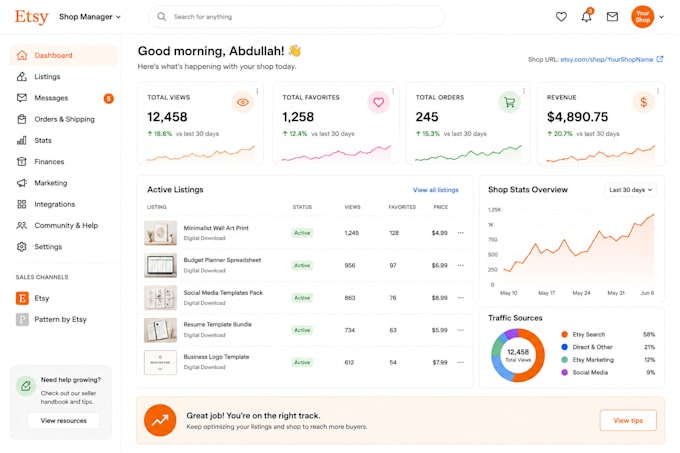Go to Dashboard in sidebar
The image size is (680, 453).
pos(63,55)
